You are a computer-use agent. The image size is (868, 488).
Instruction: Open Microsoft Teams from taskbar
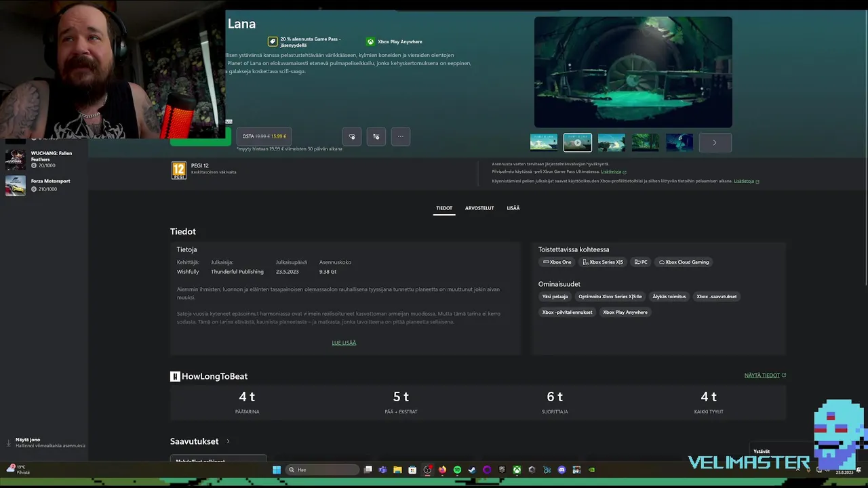pyautogui.click(x=382, y=470)
